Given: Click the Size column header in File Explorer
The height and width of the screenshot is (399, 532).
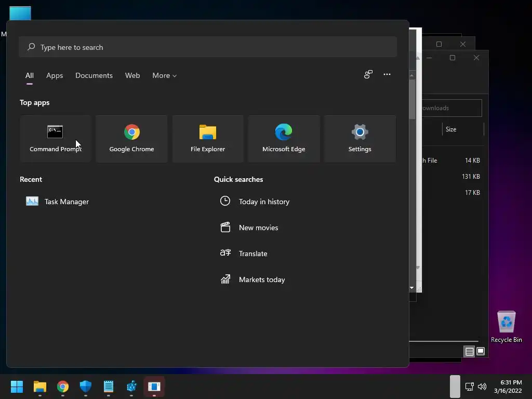Looking at the screenshot, I should (x=463, y=129).
